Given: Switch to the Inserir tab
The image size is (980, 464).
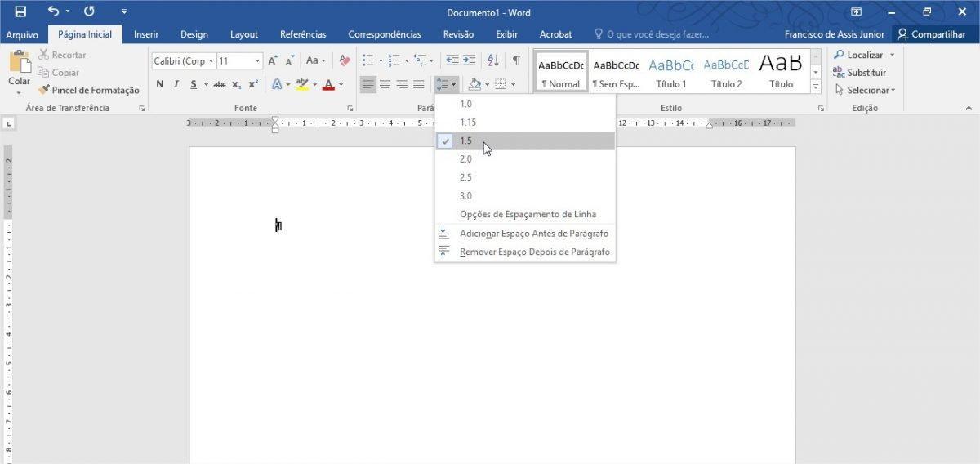Looking at the screenshot, I should point(146,34).
